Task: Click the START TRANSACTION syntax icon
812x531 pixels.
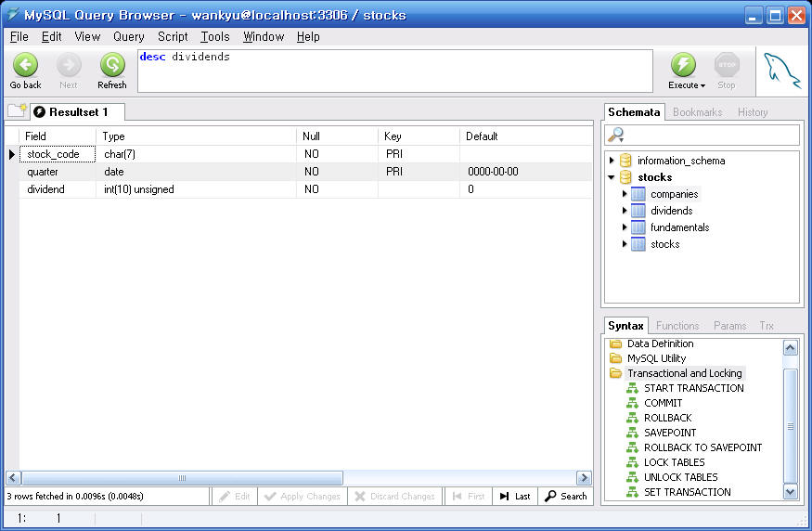Action: (x=632, y=388)
